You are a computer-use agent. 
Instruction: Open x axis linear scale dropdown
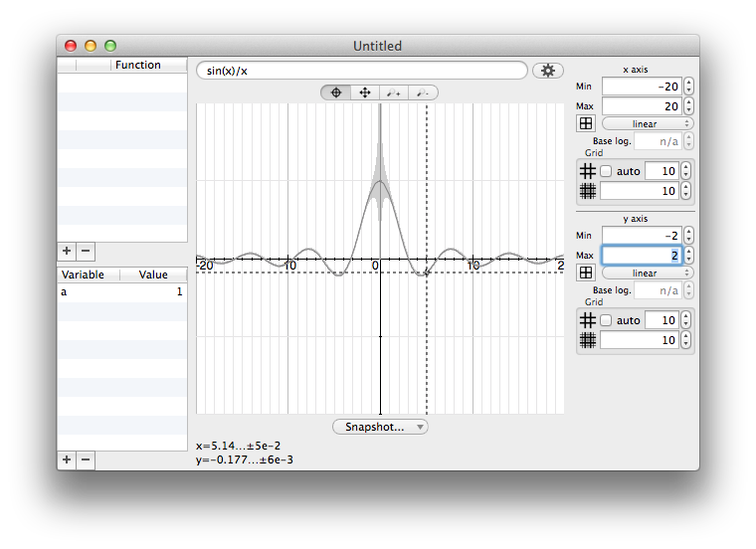click(648, 124)
